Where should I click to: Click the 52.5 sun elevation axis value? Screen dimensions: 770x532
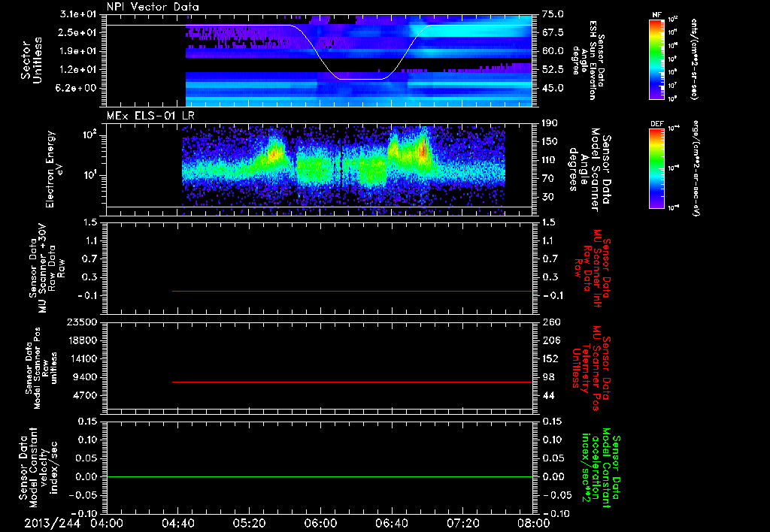tap(553, 70)
